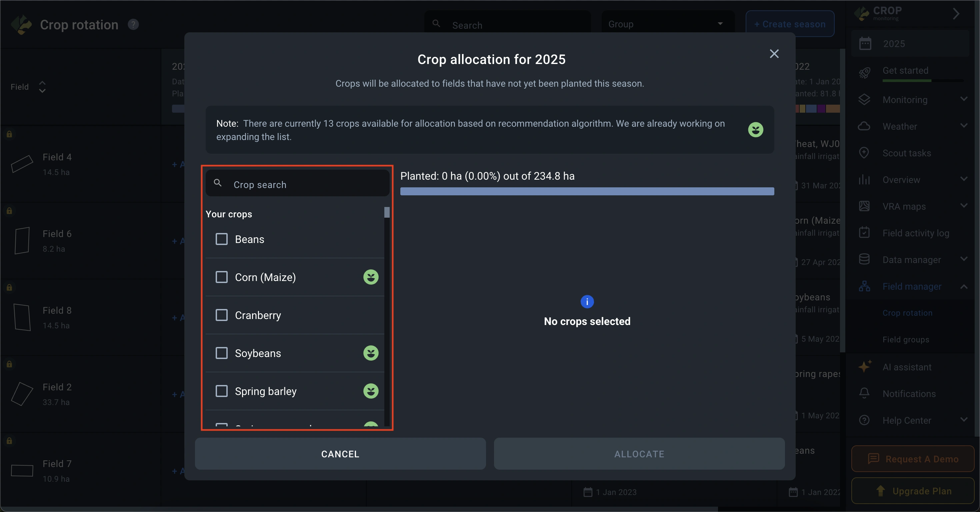Enable the Corn (Maize) checkbox

pos(221,277)
